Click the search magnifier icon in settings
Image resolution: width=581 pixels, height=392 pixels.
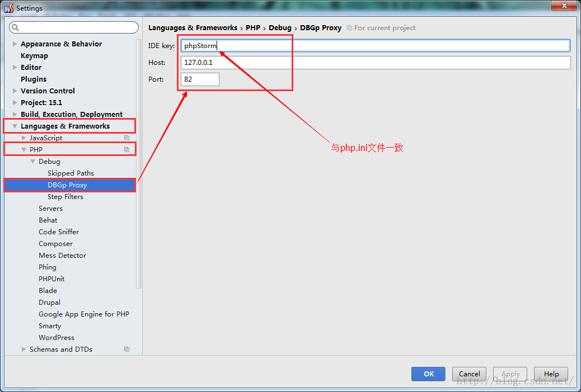point(15,27)
